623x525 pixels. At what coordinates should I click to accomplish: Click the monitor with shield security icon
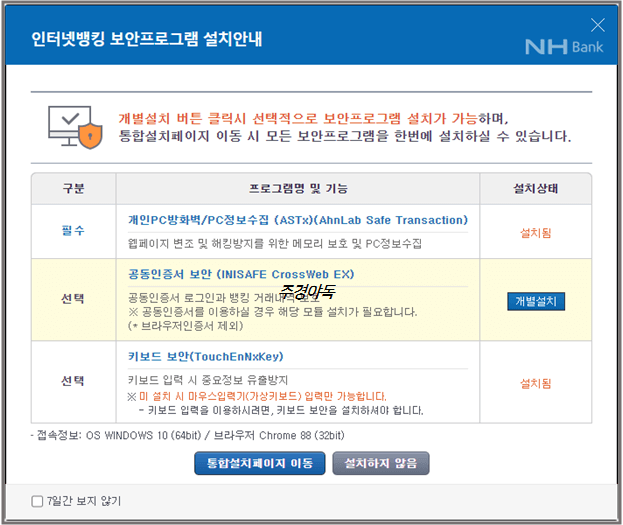75,127
